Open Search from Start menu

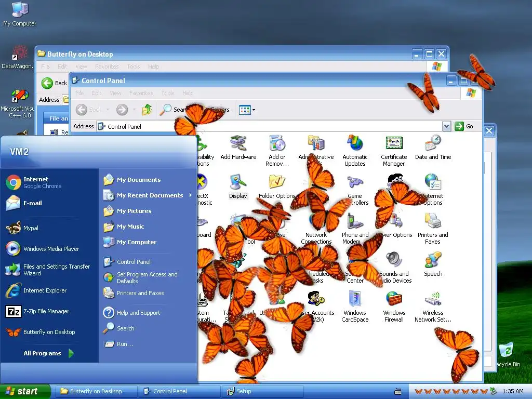coord(148,328)
